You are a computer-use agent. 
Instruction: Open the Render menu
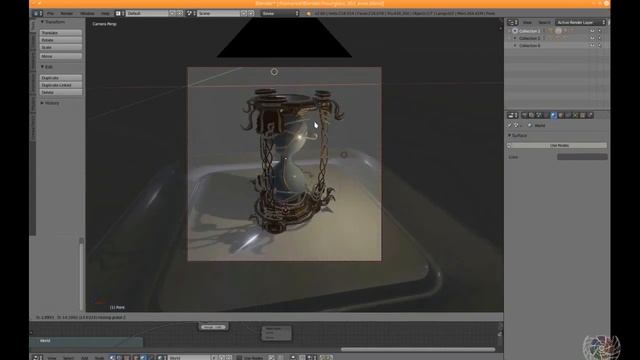click(67, 13)
